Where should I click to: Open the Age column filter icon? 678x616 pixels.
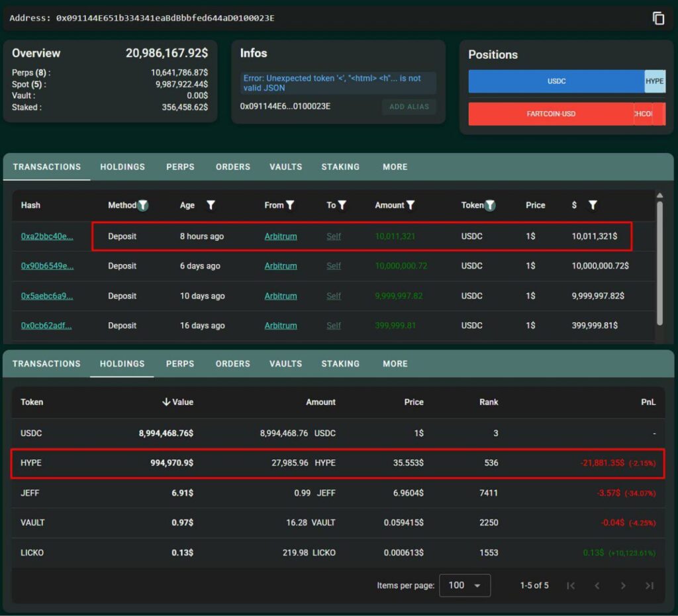pos(211,205)
